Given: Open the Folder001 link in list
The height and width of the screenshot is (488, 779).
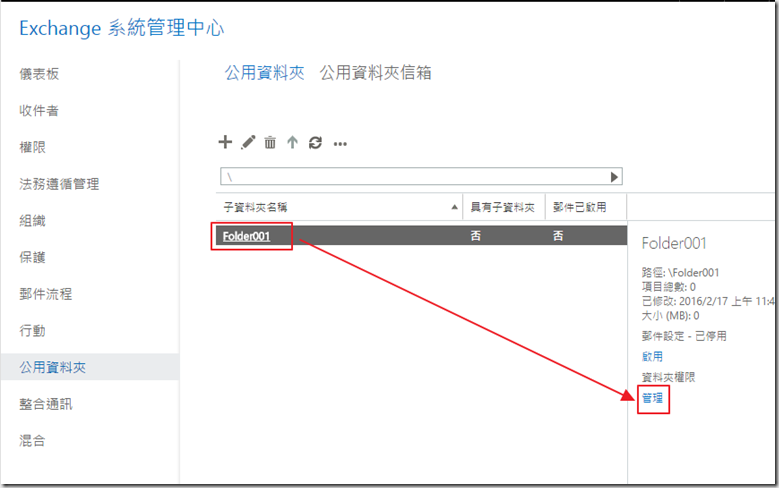Looking at the screenshot, I should click(x=247, y=236).
